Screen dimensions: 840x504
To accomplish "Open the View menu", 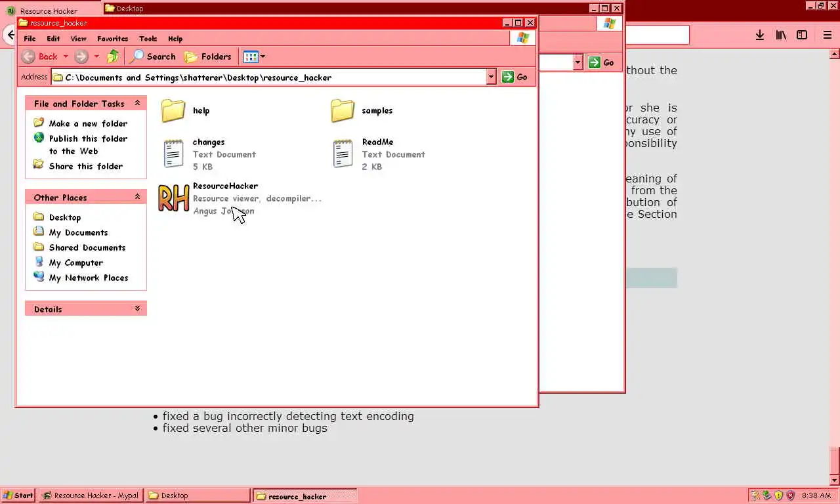I will (78, 39).
